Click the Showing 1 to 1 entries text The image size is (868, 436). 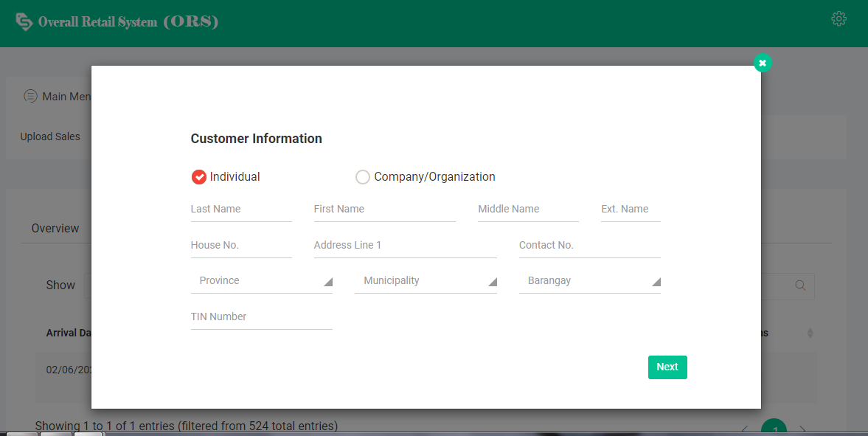[187, 426]
